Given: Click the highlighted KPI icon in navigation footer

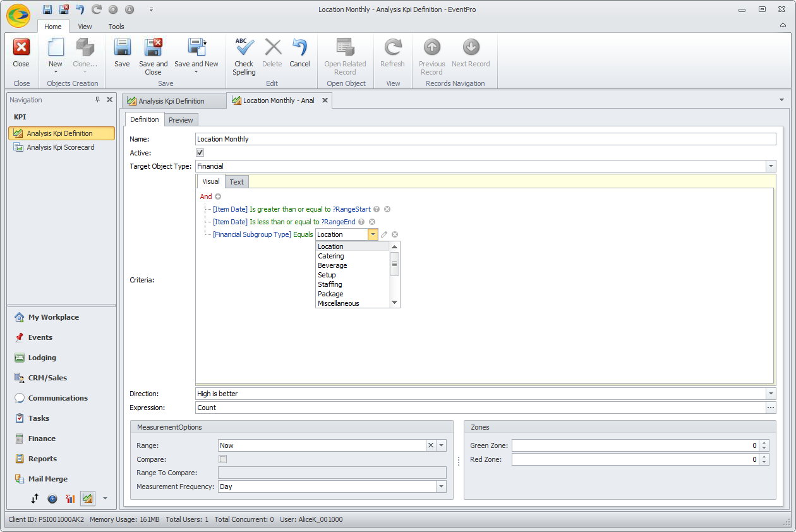Looking at the screenshot, I should click(x=88, y=499).
